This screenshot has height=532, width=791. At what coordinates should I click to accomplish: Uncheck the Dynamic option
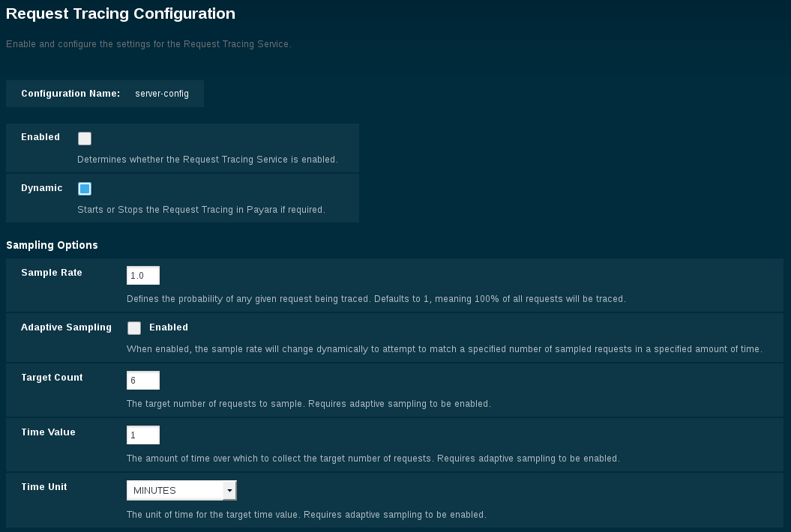pyautogui.click(x=84, y=188)
